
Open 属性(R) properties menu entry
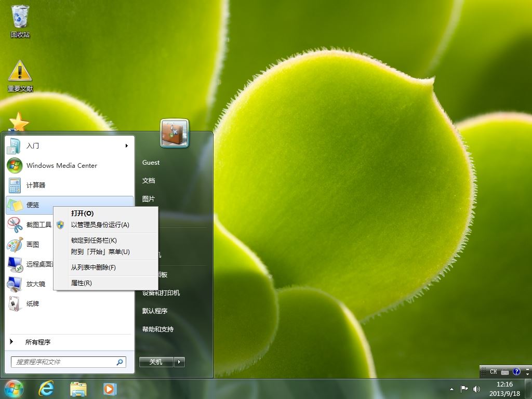click(106, 283)
